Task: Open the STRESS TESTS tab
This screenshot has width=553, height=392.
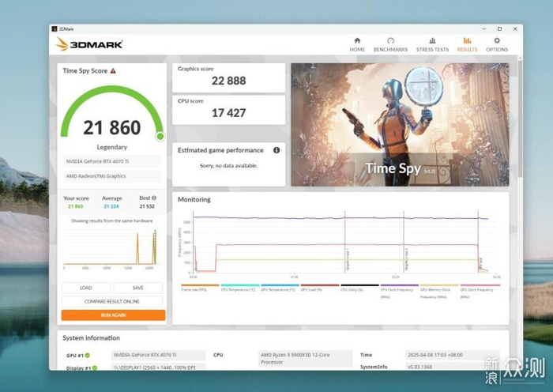Action: [x=432, y=45]
